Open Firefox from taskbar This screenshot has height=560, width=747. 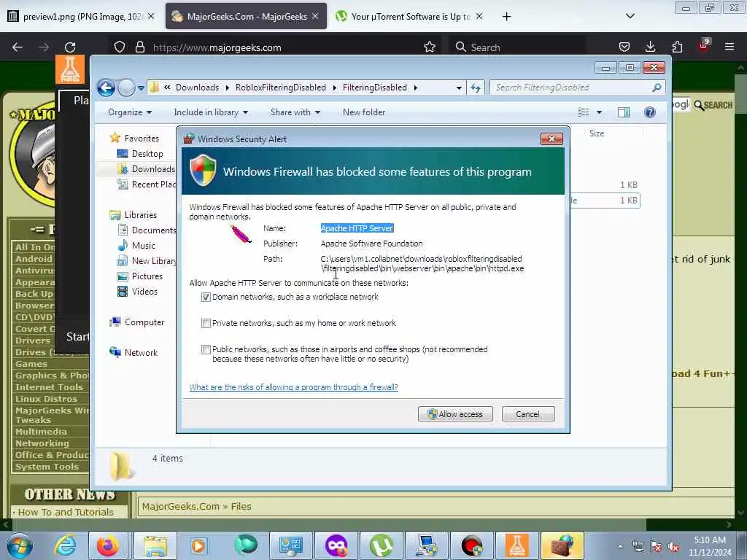coord(108,545)
